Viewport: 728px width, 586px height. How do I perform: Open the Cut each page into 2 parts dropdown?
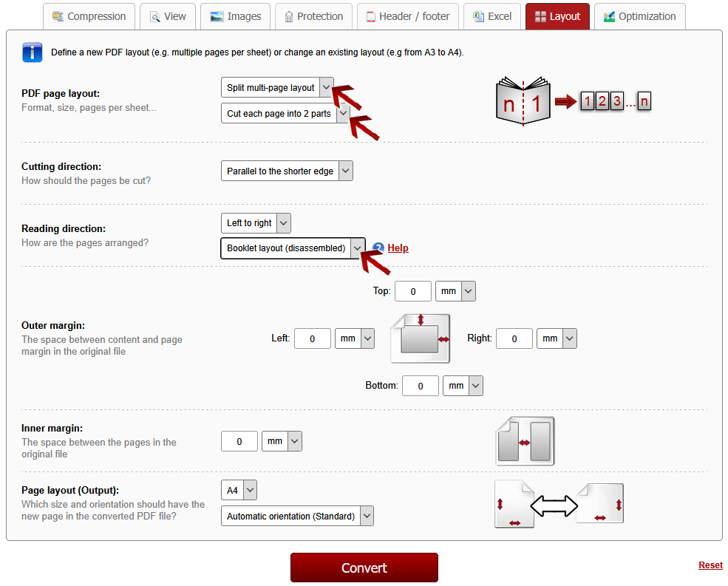[285, 114]
